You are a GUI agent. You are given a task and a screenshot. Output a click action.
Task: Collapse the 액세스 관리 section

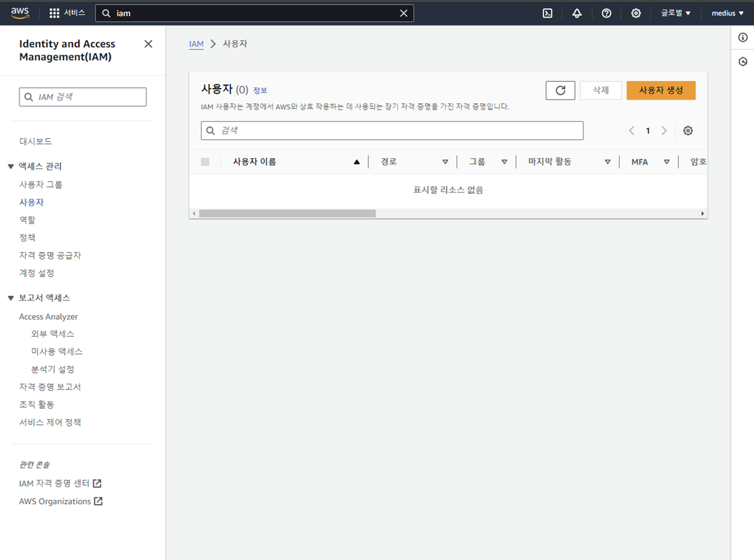click(x=11, y=166)
